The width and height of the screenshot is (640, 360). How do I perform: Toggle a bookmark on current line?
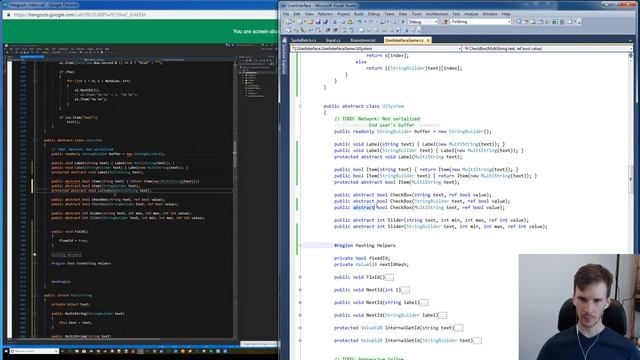[x=361, y=30]
